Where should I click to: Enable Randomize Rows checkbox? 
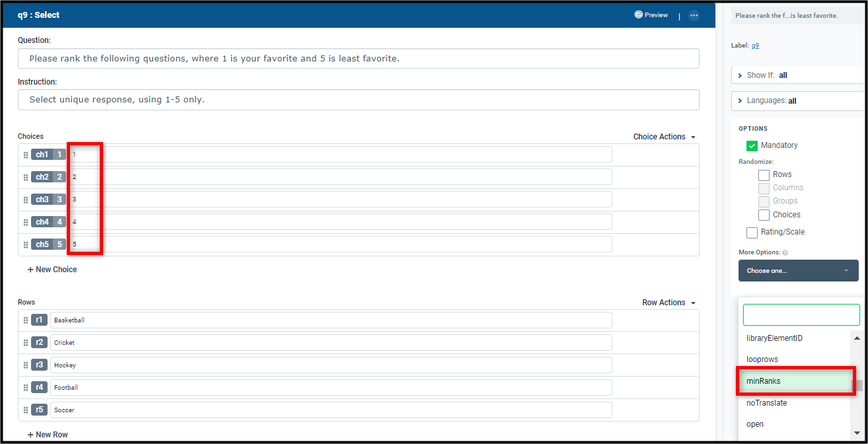pos(764,175)
